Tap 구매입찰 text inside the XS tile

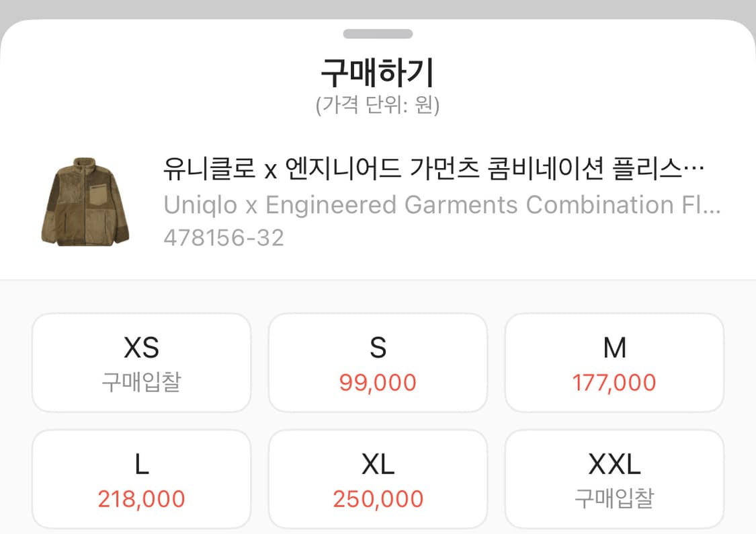tap(141, 383)
